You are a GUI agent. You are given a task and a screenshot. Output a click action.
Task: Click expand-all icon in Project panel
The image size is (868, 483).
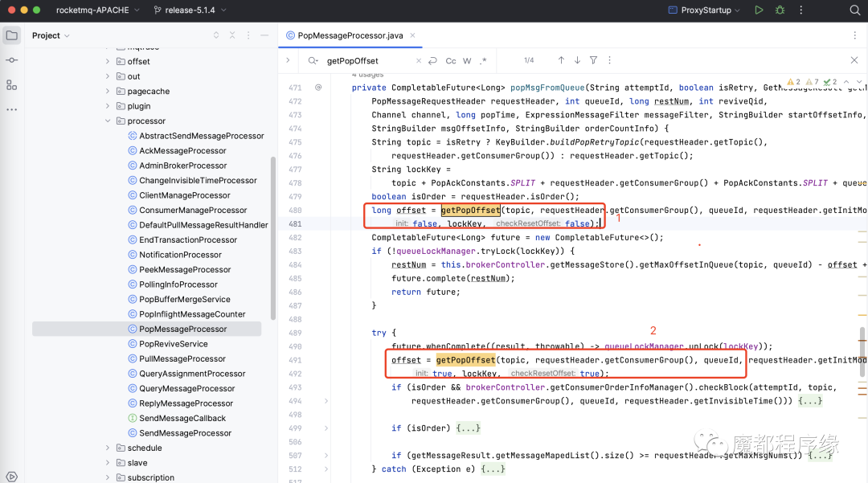tap(216, 35)
